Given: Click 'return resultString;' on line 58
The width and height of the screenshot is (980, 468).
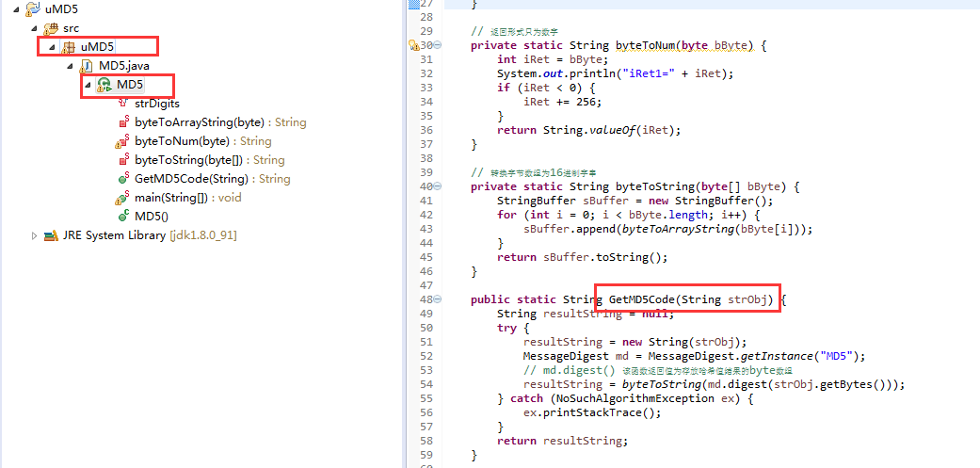Looking at the screenshot, I should [562, 441].
